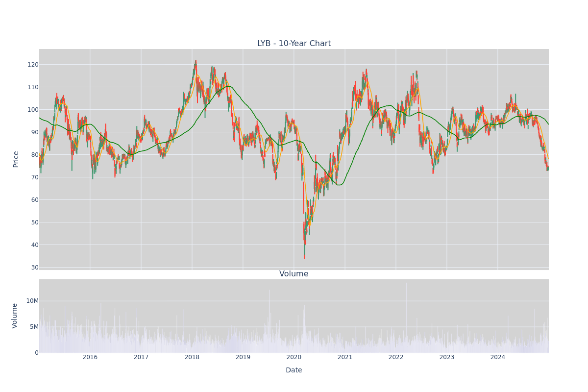
Task: Click the 2023 x-axis tick label
Action: click(x=447, y=357)
